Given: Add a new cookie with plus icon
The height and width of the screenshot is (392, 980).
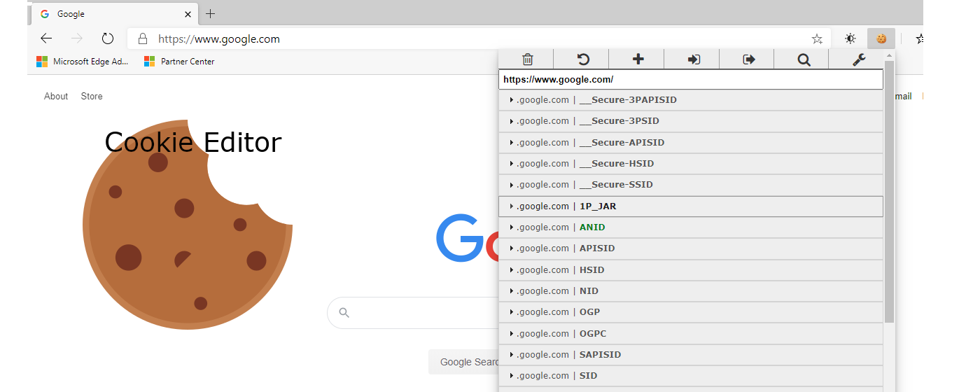Looking at the screenshot, I should (637, 59).
